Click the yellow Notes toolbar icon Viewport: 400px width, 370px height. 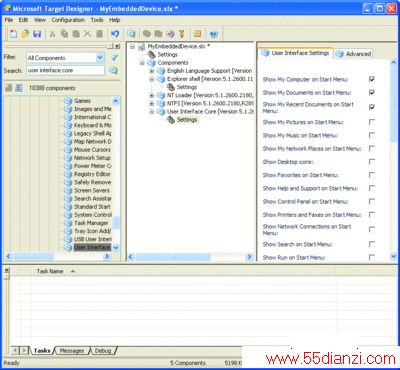coord(198,34)
